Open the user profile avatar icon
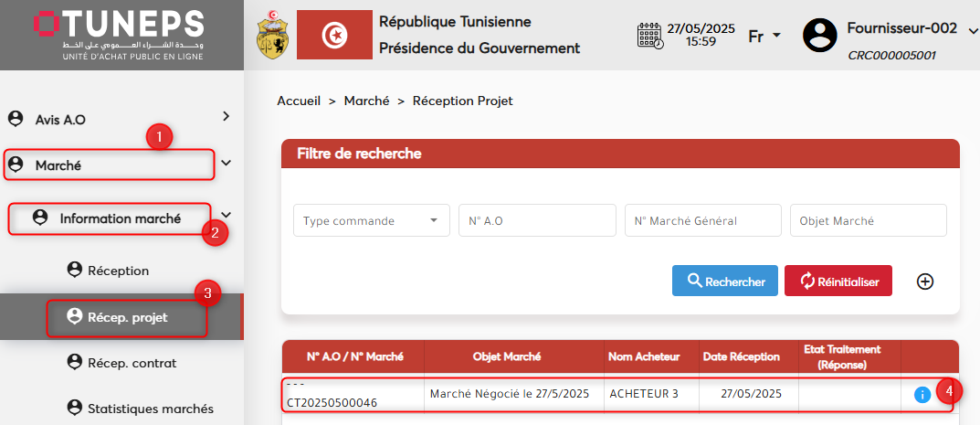Viewport: 980px width, 425px height. (x=819, y=36)
